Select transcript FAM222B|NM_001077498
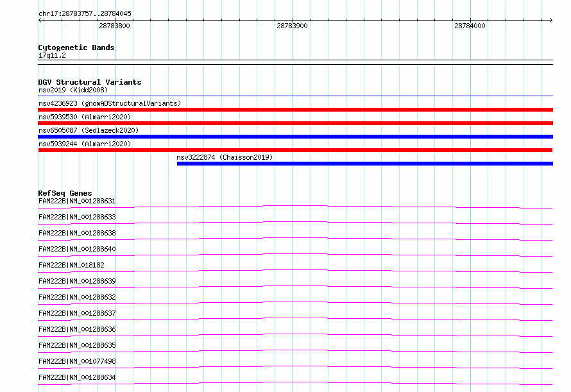 pos(77,361)
